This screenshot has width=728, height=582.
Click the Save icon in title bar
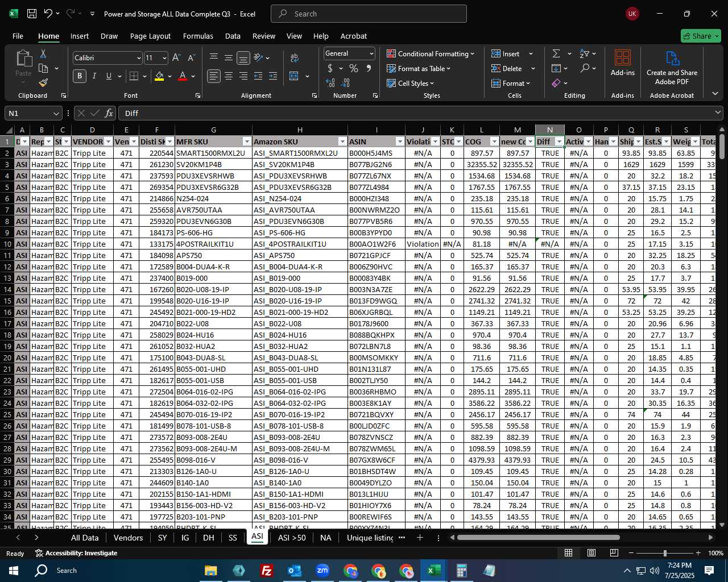coord(32,14)
